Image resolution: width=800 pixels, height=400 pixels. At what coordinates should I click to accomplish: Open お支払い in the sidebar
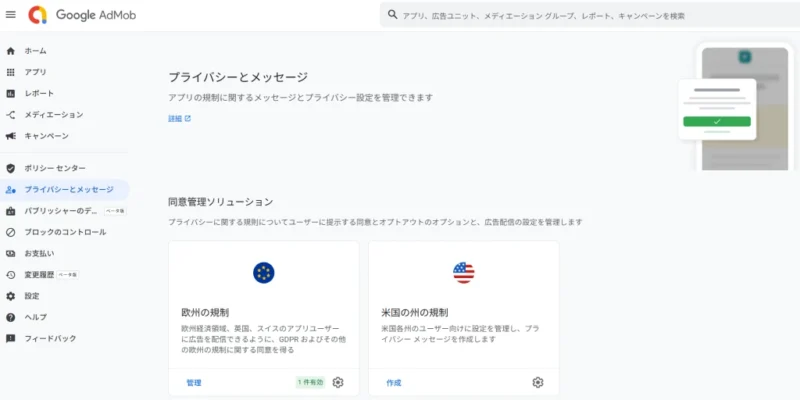pos(39,254)
